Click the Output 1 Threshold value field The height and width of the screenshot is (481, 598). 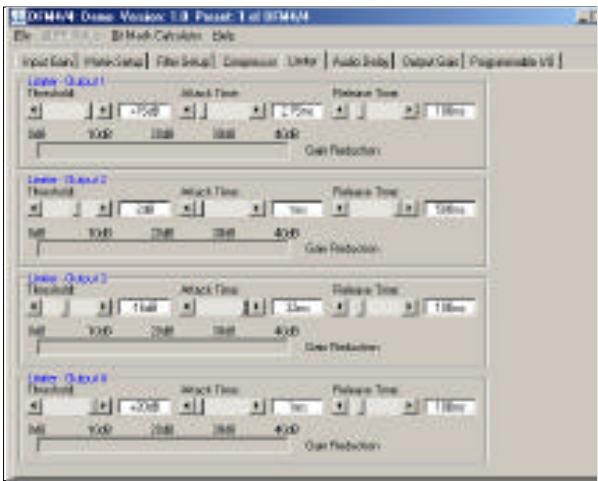pos(145,111)
